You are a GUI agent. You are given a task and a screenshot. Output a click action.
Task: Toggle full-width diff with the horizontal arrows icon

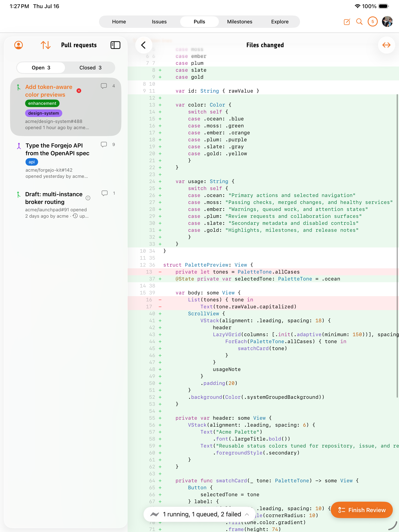point(386,45)
